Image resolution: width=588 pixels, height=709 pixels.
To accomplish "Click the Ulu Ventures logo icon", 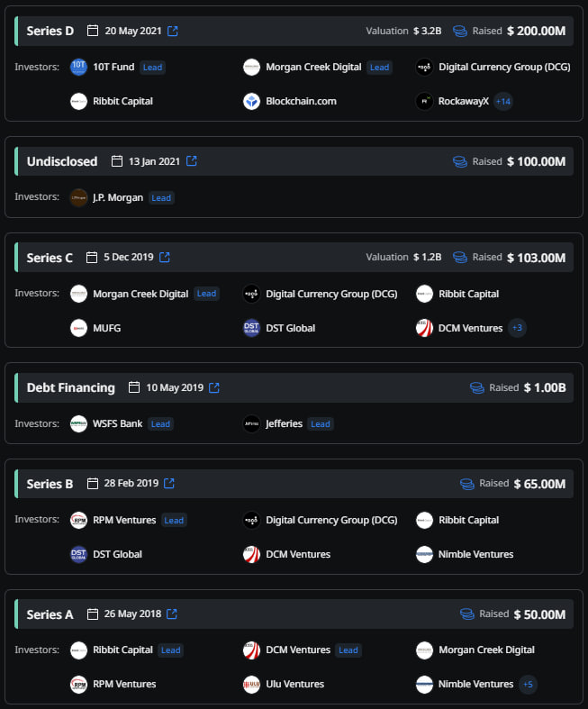I will click(251, 684).
